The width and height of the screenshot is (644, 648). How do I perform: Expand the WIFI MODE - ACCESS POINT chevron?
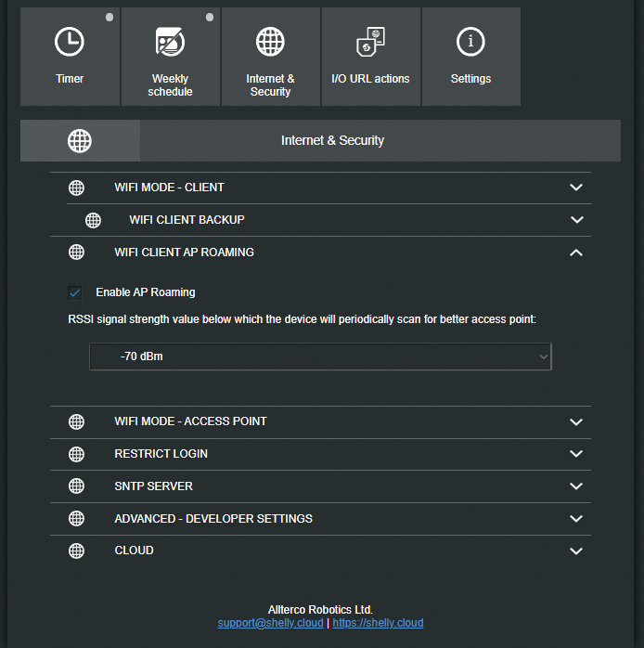click(x=576, y=421)
